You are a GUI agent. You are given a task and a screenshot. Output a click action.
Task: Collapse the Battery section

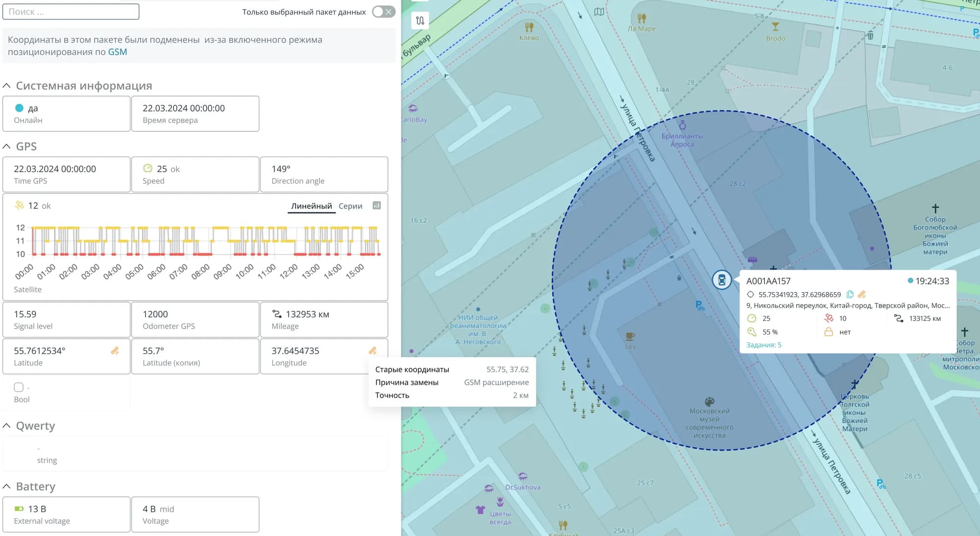click(x=7, y=486)
